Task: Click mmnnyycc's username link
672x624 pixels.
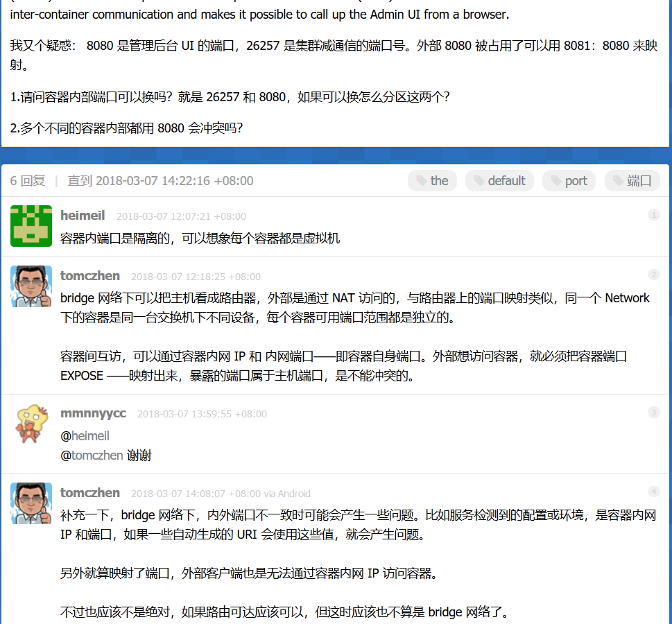Action: [x=94, y=412]
